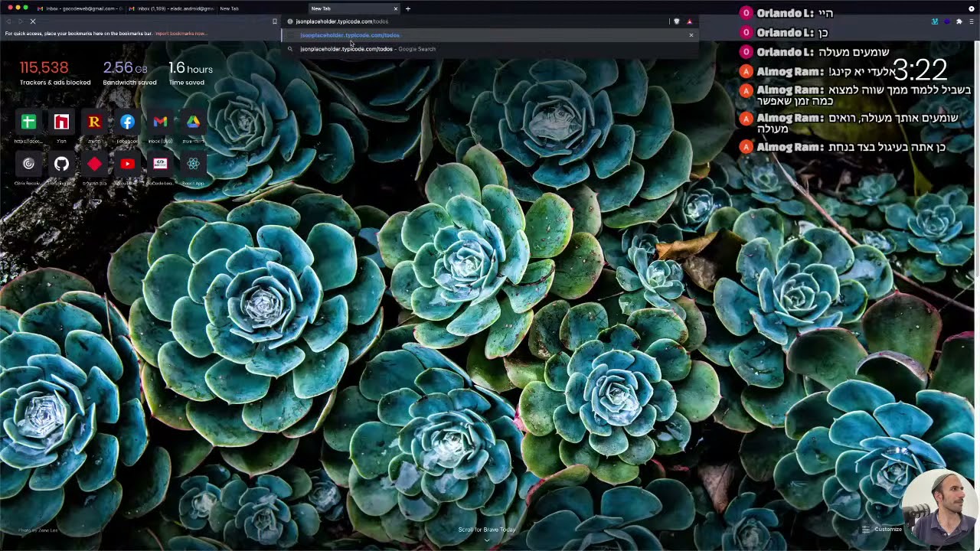Click the dark blue circle extension icon
The image size is (980, 551).
point(947,21)
